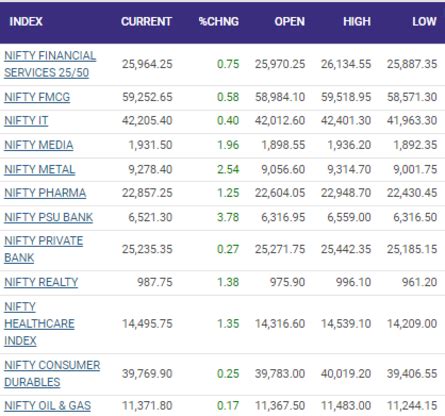
Task: Click the %CHNG column header
Action: tap(219, 22)
